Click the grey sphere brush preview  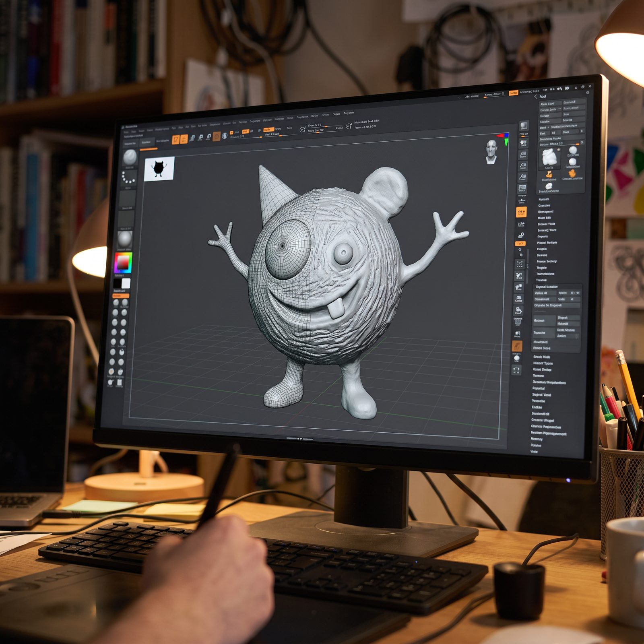pos(130,157)
